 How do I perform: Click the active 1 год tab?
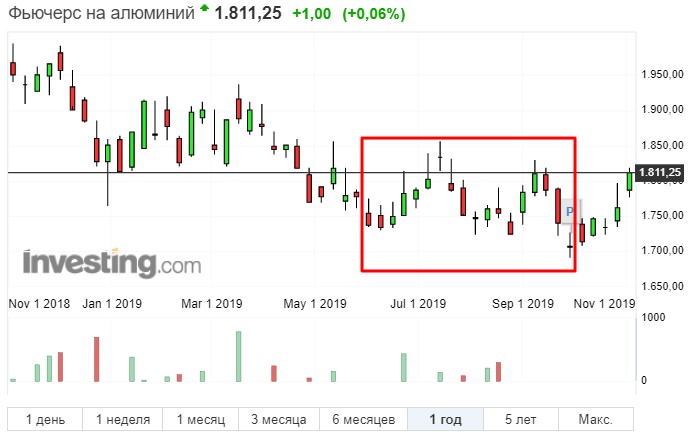(x=446, y=419)
